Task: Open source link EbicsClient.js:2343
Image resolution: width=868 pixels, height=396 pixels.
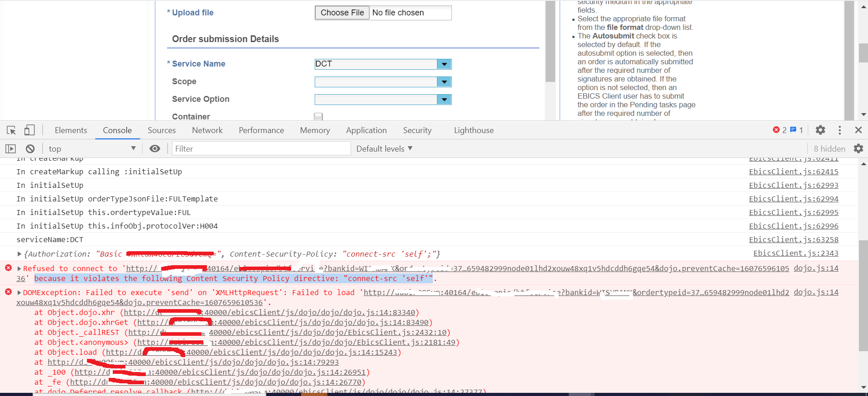Action: (x=796, y=253)
